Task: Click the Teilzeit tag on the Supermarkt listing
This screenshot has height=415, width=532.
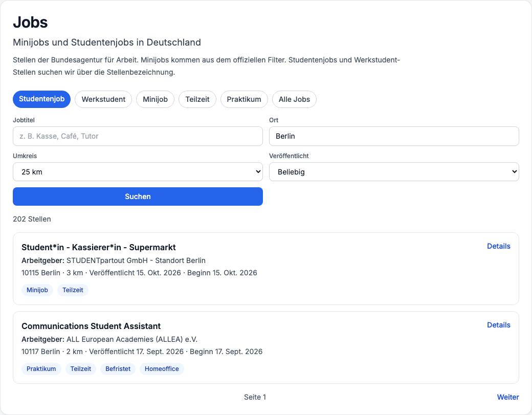Action: (73, 290)
